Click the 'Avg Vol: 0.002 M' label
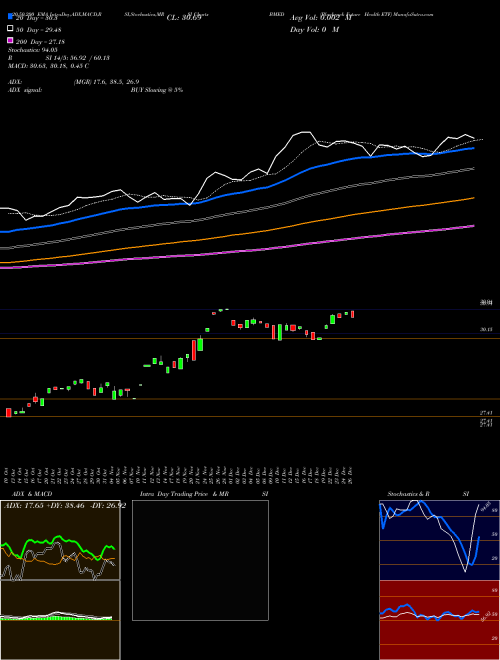Image resolution: width=500 pixels, height=660 pixels. coord(321,18)
